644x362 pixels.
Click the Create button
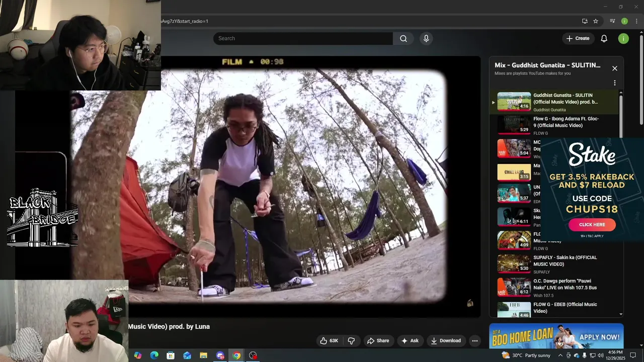578,39
